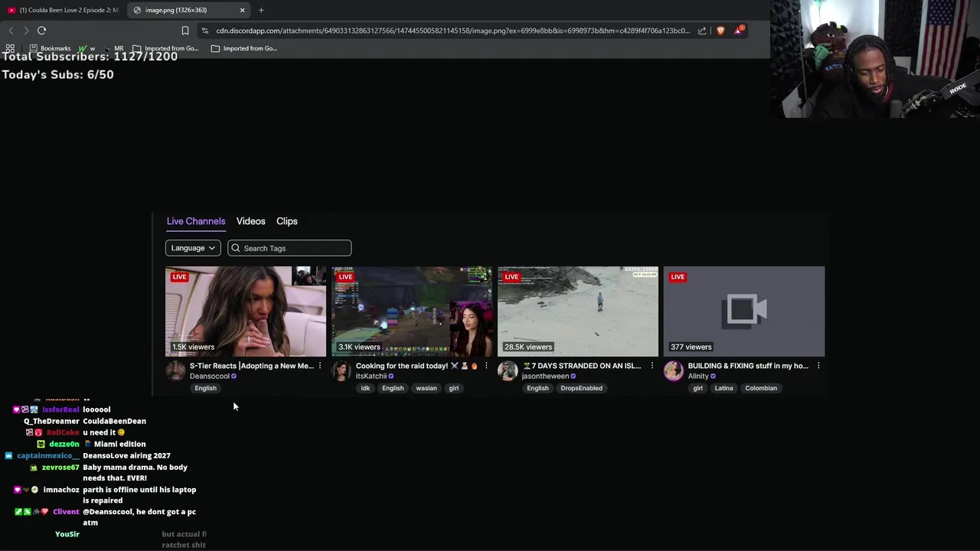Click the Latina tag
Screen dimensions: 980x551
tap(724, 388)
